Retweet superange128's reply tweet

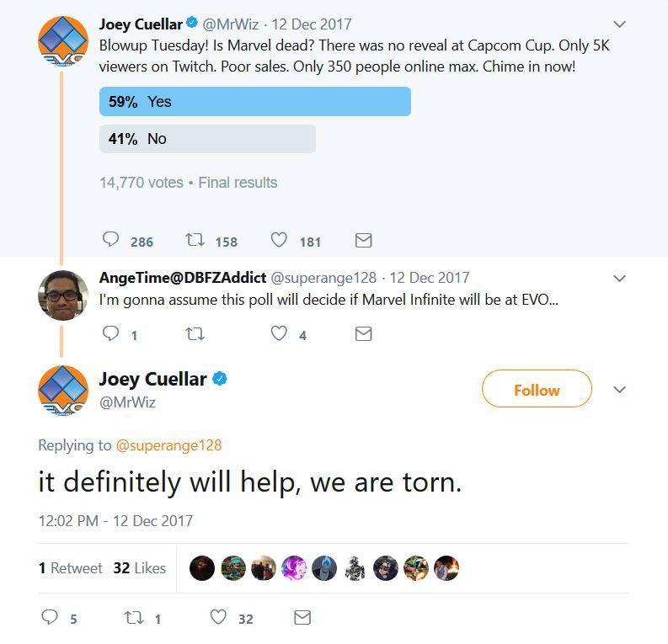(195, 334)
